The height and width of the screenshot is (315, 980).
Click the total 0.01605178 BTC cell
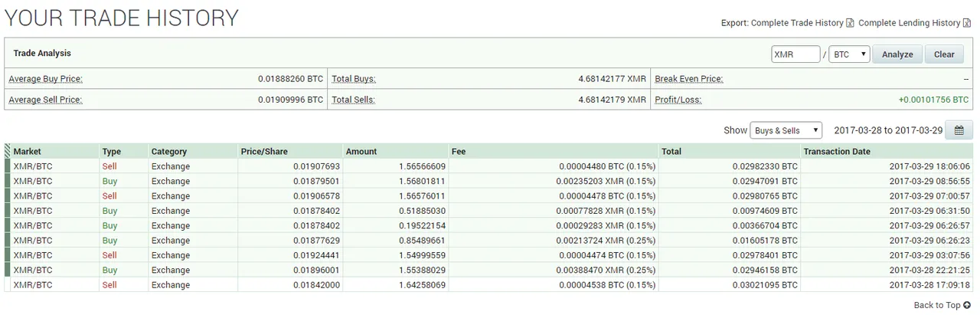click(x=730, y=241)
